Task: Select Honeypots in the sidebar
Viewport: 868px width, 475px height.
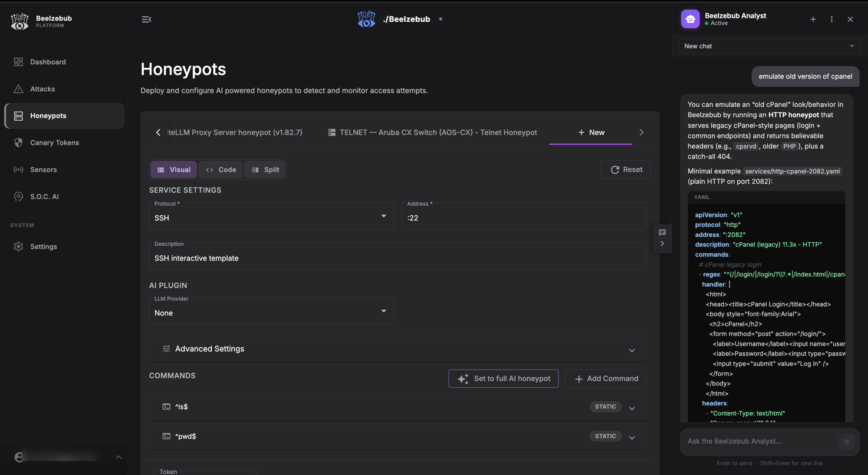Action: (x=64, y=116)
